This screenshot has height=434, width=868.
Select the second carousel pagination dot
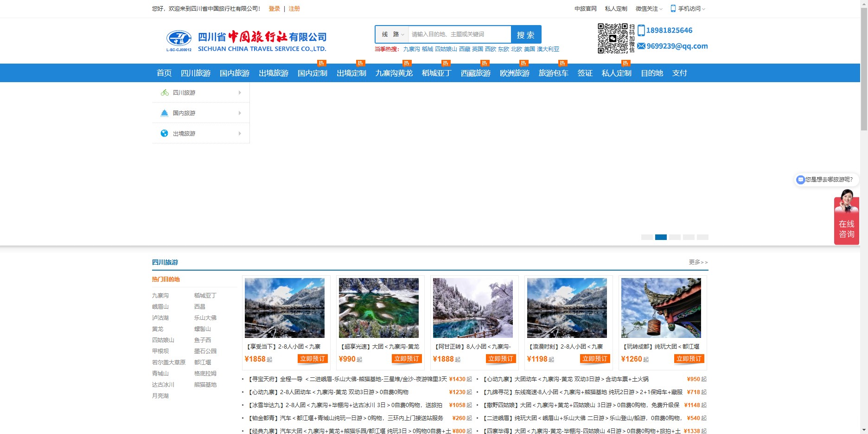[x=661, y=237]
